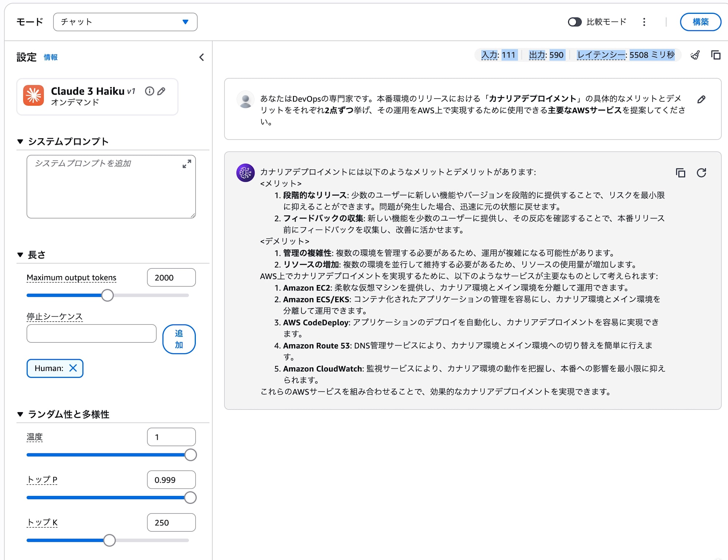
Task: Toggle 比較モード switch on
Action: pyautogui.click(x=575, y=22)
